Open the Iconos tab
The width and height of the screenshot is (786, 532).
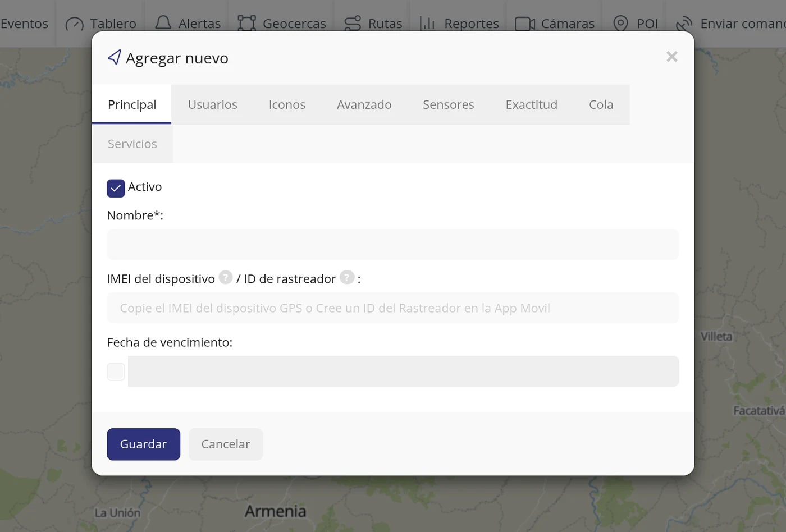[x=287, y=104]
